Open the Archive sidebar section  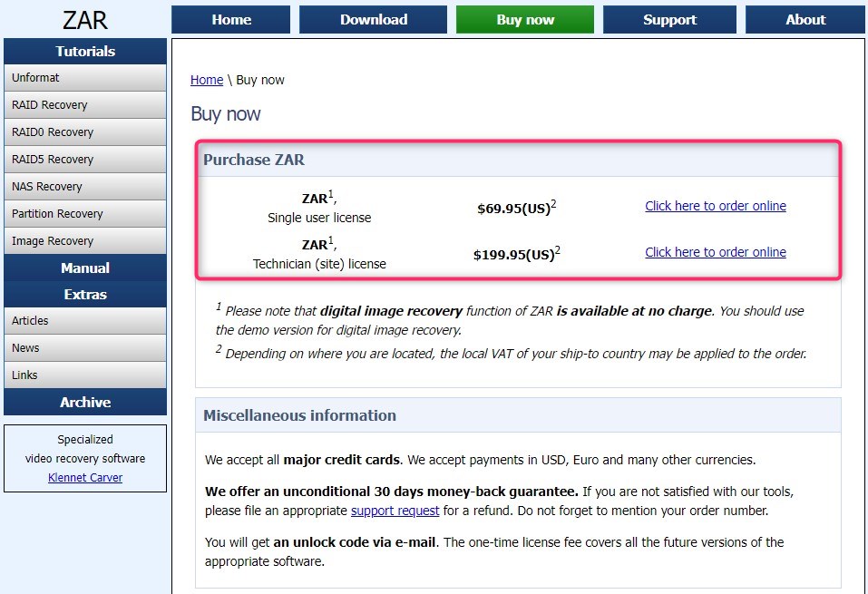click(x=85, y=402)
